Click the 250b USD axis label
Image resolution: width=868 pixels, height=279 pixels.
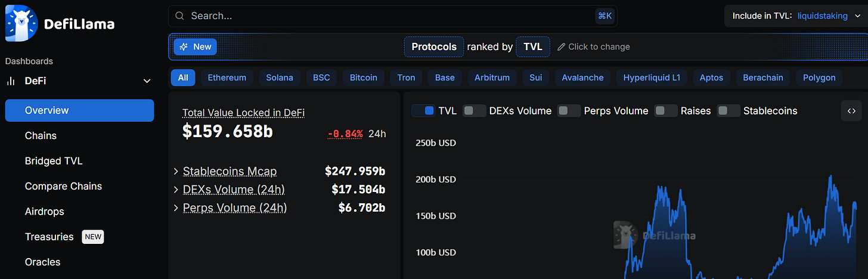435,143
